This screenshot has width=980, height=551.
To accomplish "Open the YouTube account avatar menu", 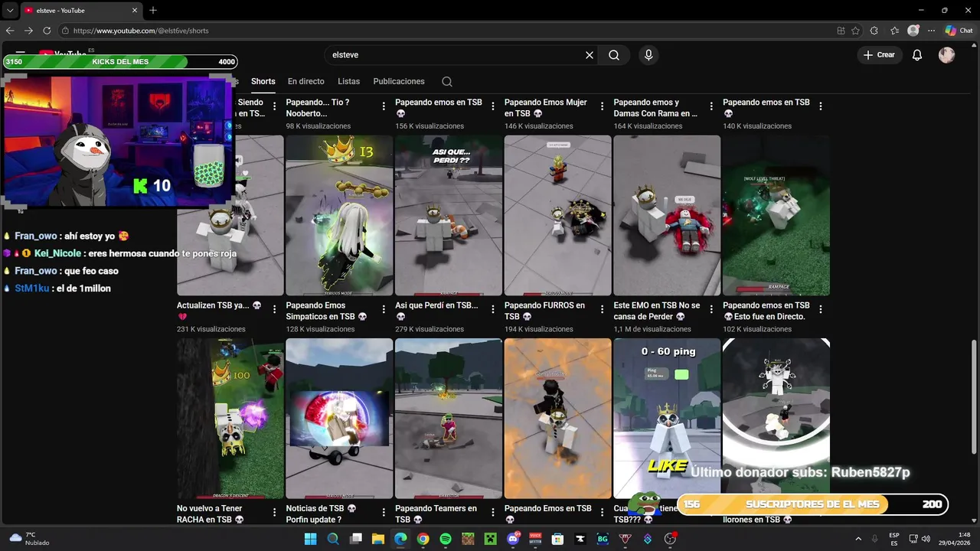I will (x=947, y=55).
